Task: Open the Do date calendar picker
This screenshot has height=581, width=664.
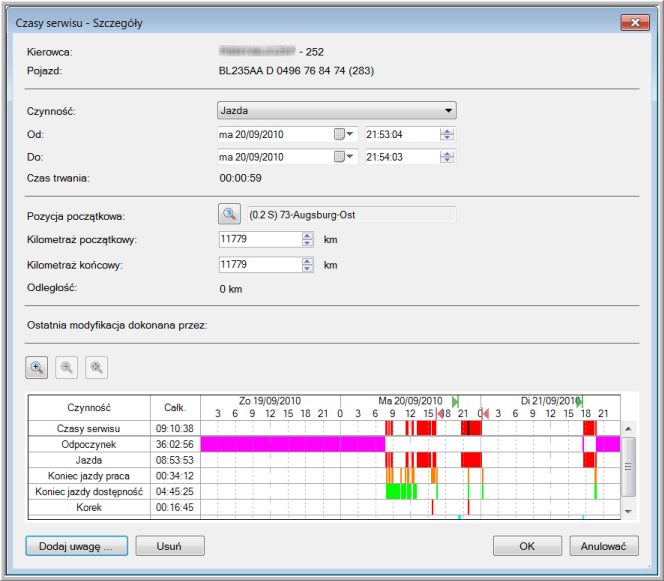Action: tap(344, 157)
